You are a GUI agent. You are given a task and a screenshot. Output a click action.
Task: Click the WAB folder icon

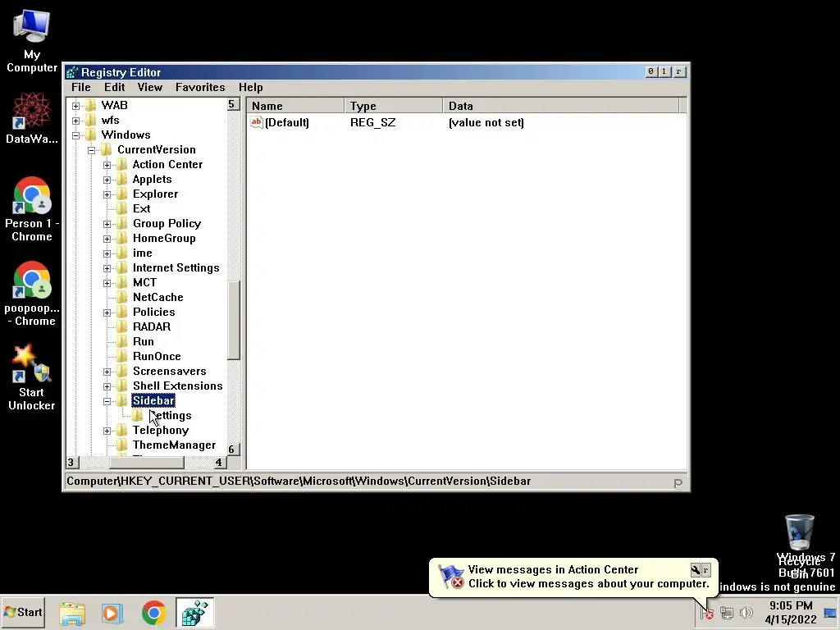point(92,105)
